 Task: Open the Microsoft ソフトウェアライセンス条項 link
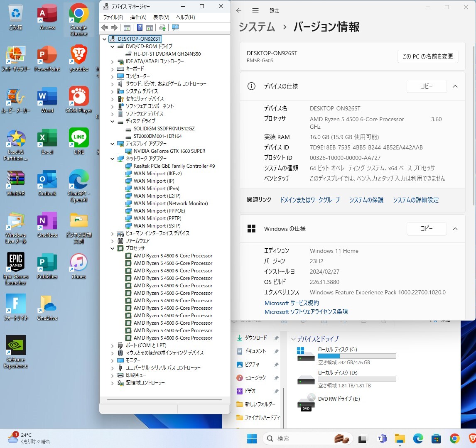pos(306,312)
